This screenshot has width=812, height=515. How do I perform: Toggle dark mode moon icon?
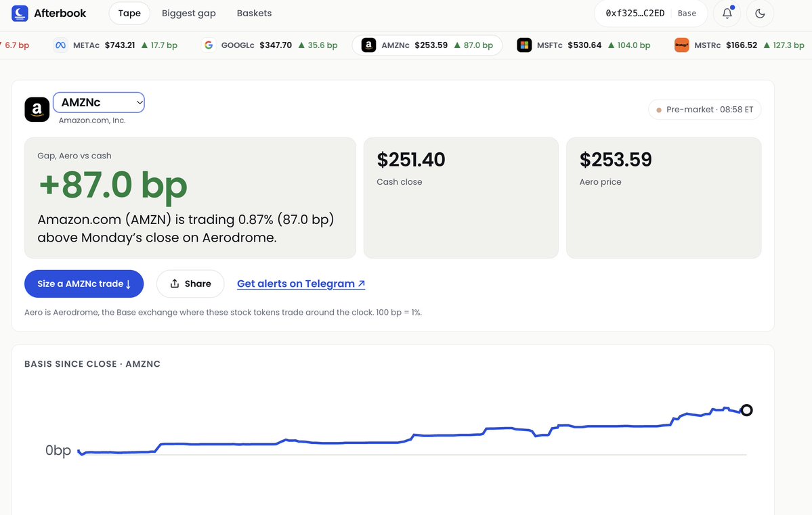760,14
